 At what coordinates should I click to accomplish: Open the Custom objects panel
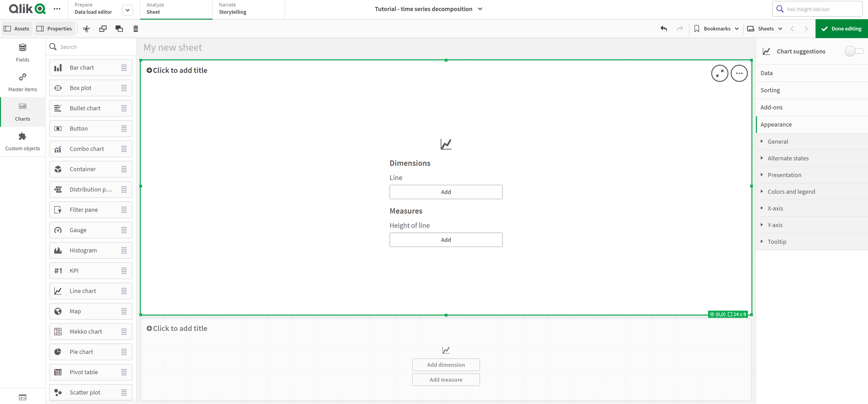[23, 142]
